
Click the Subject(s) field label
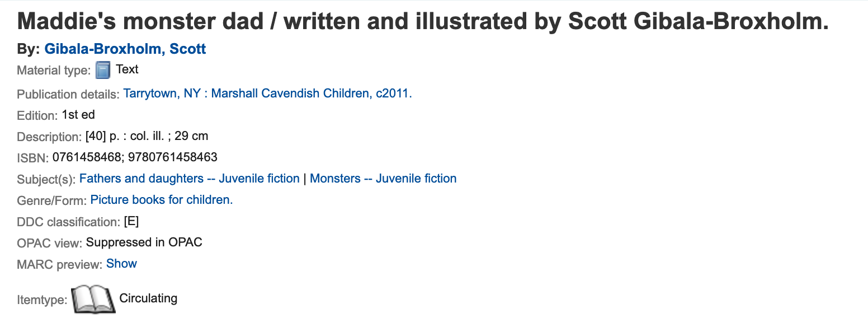pyautogui.click(x=46, y=179)
